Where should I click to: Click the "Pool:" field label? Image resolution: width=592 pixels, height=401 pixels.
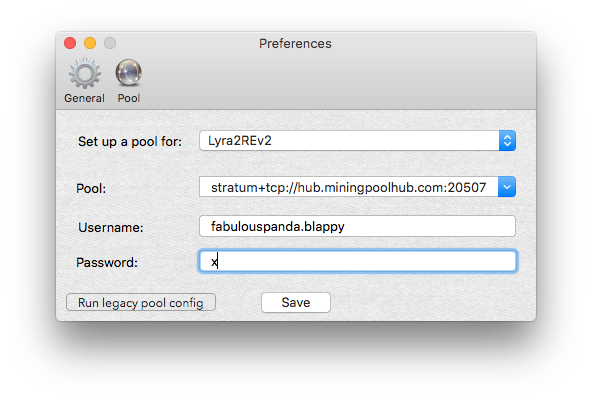coord(91,188)
